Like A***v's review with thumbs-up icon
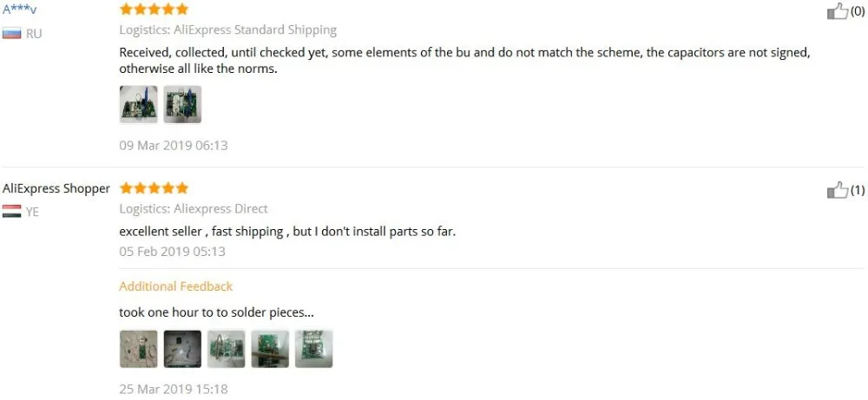The image size is (868, 400). click(837, 11)
